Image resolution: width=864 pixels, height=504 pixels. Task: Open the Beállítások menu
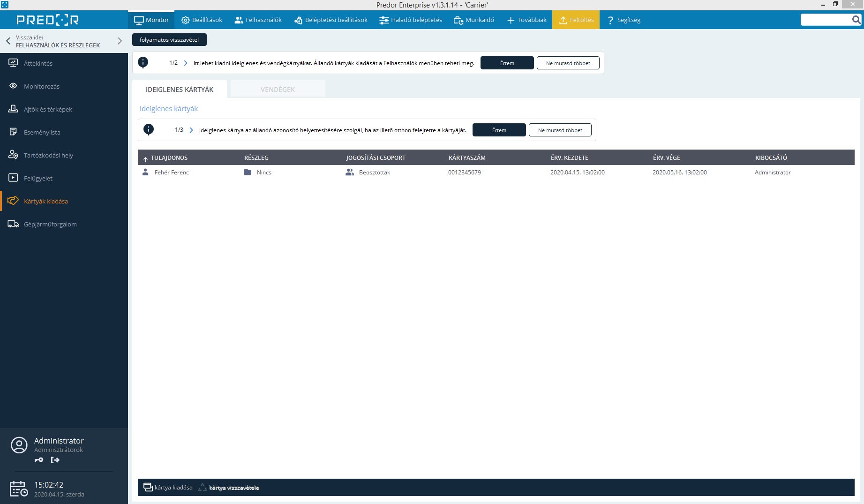click(202, 20)
